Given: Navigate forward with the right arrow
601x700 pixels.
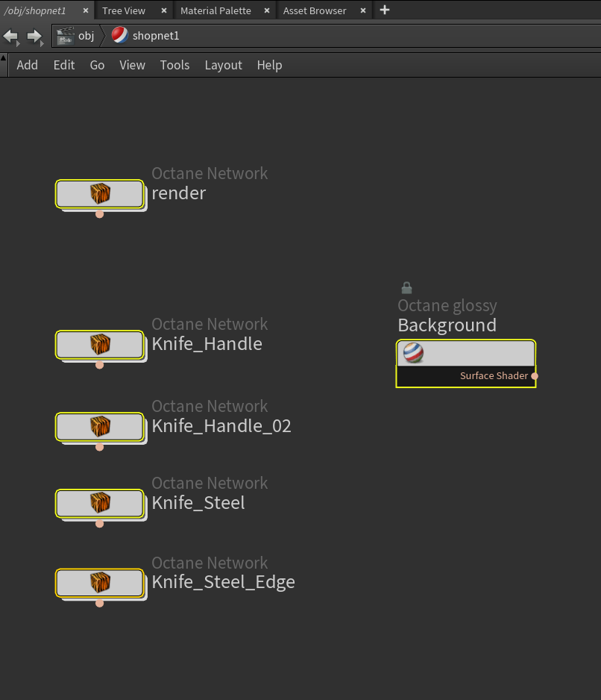Looking at the screenshot, I should tap(34, 36).
